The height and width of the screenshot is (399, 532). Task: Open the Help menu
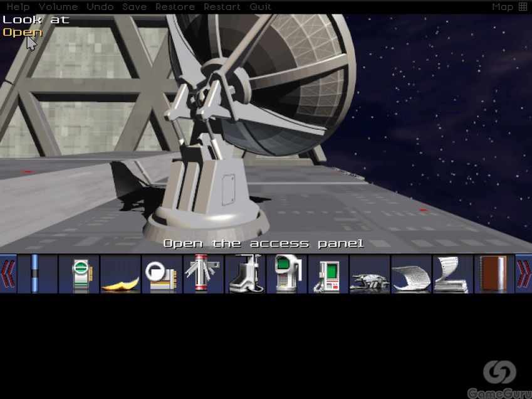[18, 7]
